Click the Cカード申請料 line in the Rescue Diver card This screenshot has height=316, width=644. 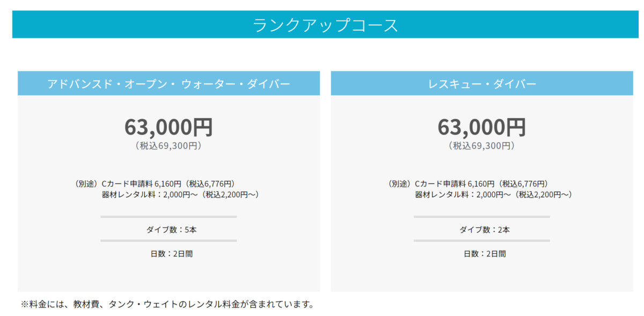[x=481, y=184]
